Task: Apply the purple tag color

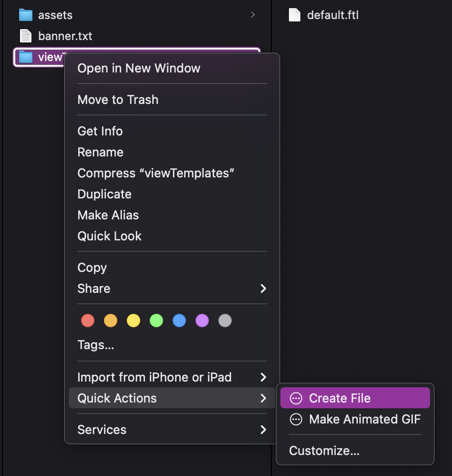Action: [x=202, y=321]
